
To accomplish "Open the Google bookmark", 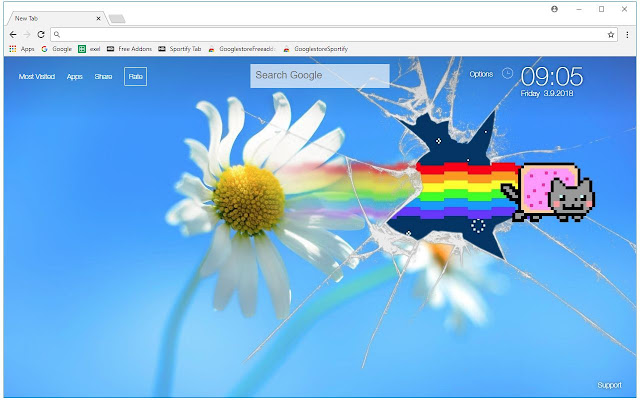I will (56, 49).
